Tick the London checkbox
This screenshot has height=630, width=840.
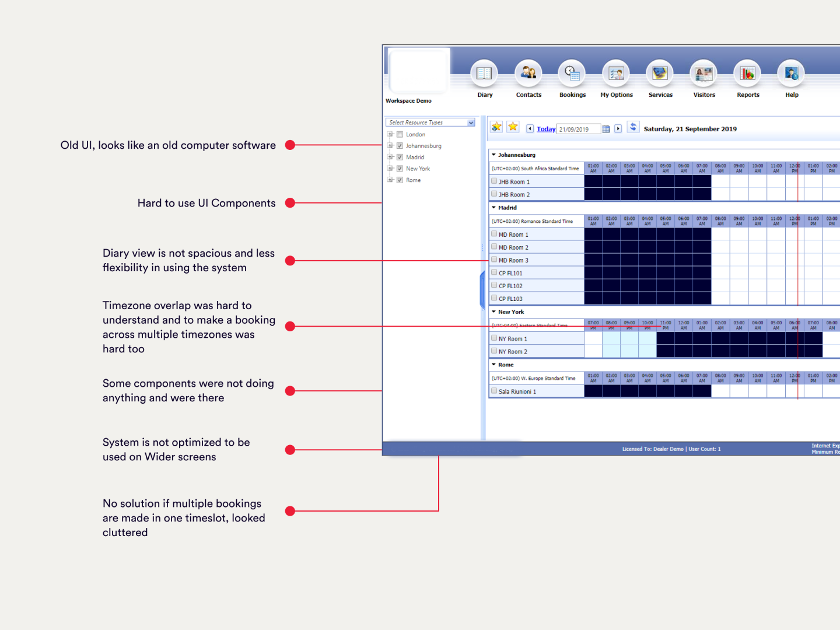pyautogui.click(x=400, y=134)
